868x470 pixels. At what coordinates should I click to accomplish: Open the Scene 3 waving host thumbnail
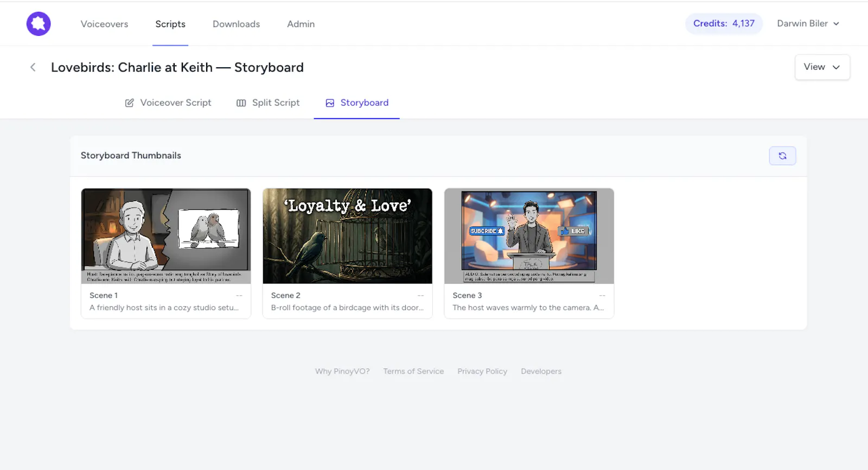tap(529, 236)
